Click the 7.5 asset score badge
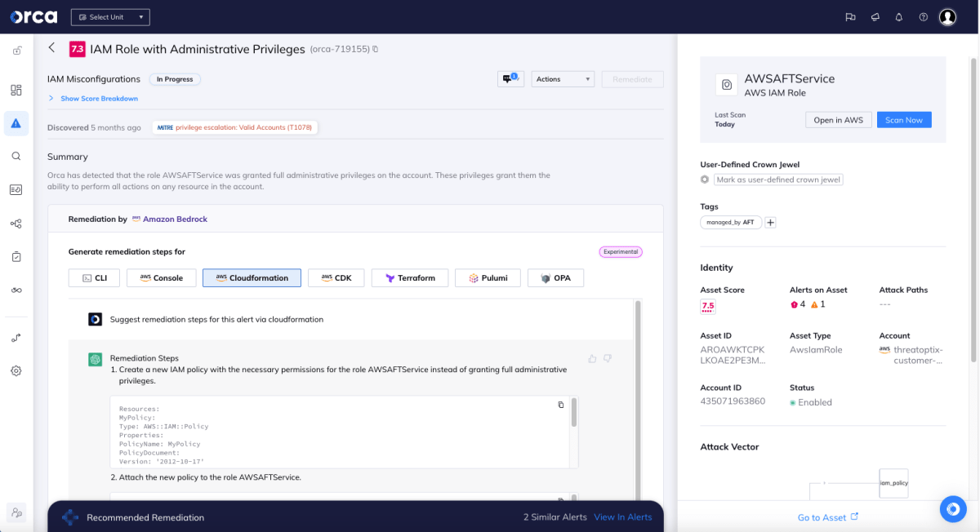 point(708,307)
